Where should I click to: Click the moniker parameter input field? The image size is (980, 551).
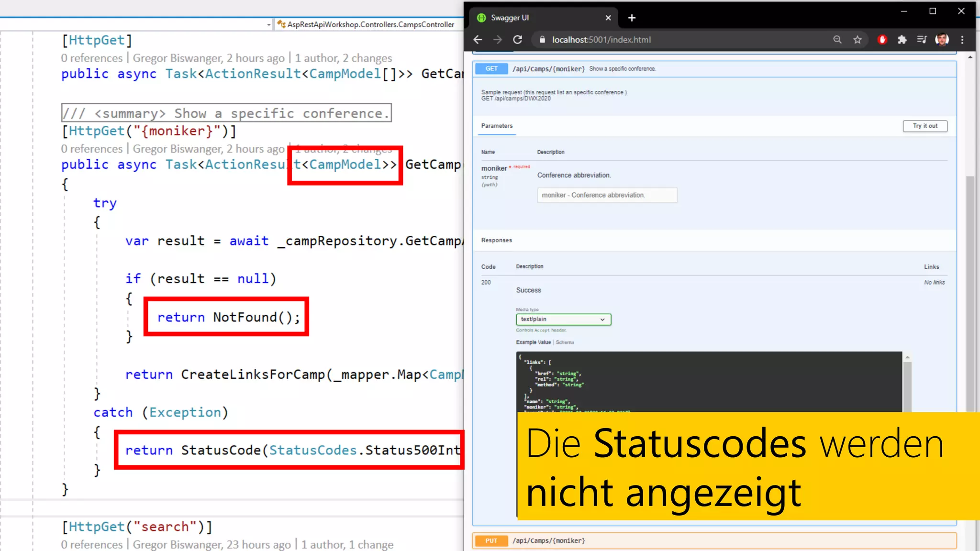point(607,195)
